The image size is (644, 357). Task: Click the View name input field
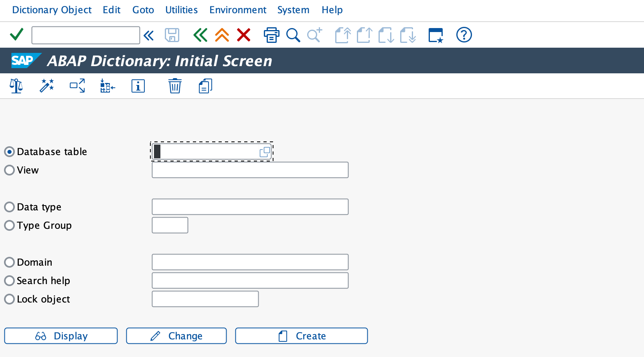click(x=250, y=170)
